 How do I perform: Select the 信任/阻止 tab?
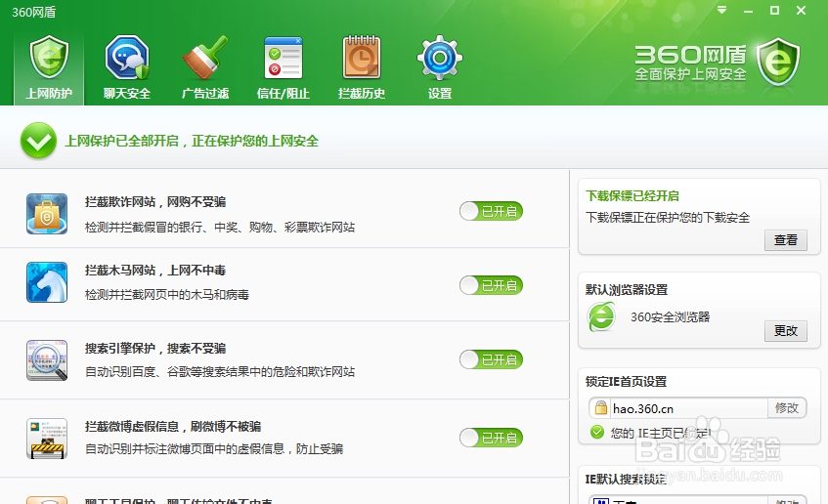coord(283,68)
